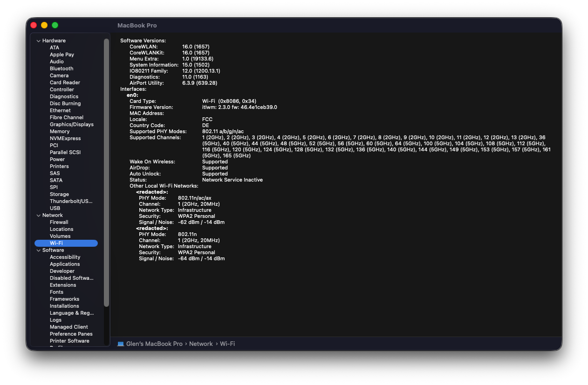Viewport: 588px width, 385px height.
Task: Select Fonts under Software
Action: pyautogui.click(x=56, y=292)
